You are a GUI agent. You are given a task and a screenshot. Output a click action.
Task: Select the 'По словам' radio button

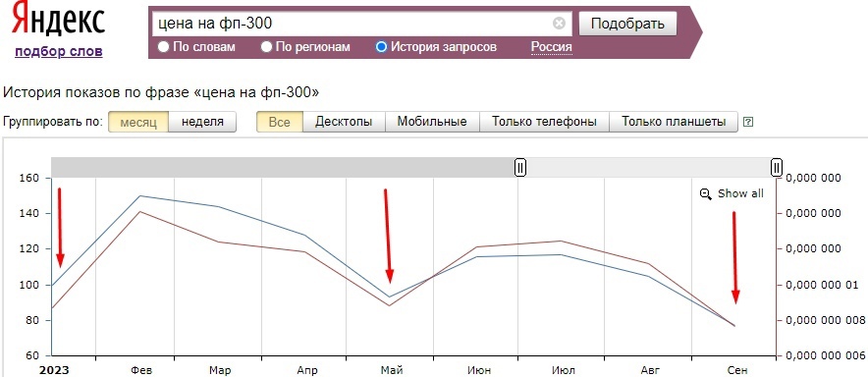pos(163,47)
